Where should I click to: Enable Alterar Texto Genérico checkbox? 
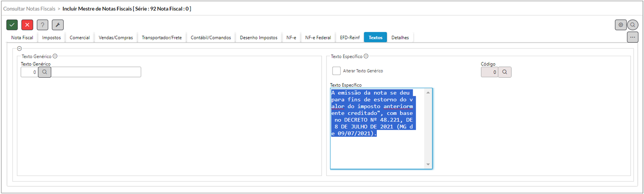point(337,71)
